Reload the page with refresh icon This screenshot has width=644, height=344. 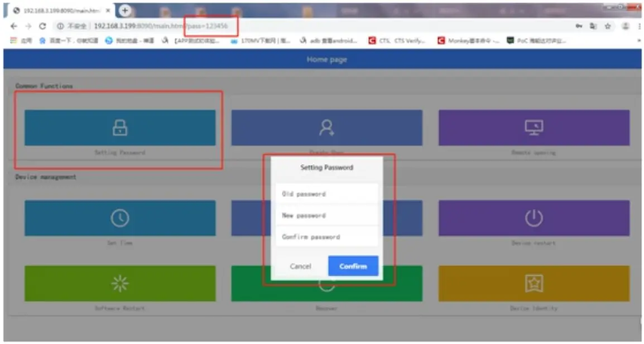click(x=42, y=26)
